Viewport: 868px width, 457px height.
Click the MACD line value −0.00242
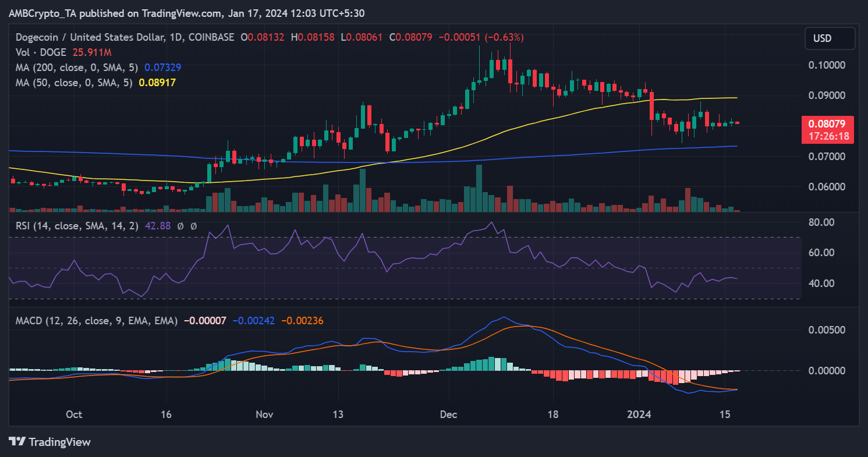254,320
